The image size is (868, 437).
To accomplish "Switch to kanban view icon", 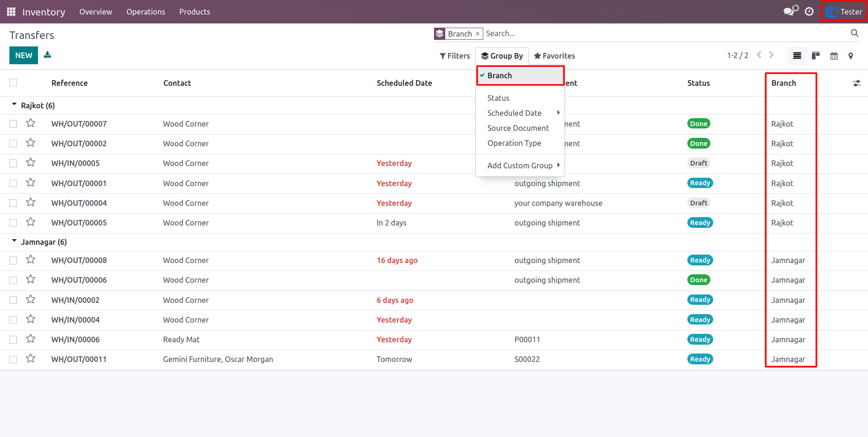I will coord(816,56).
